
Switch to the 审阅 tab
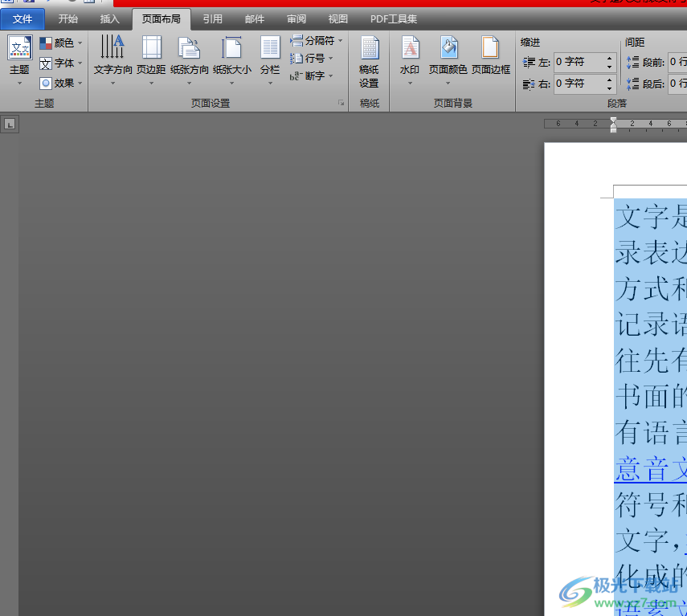(x=296, y=18)
